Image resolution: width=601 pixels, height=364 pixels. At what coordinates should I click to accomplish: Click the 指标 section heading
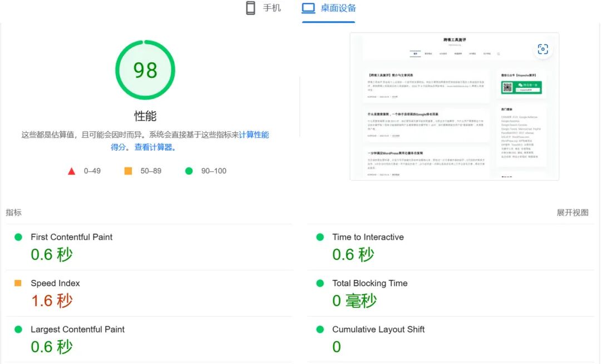click(x=13, y=212)
